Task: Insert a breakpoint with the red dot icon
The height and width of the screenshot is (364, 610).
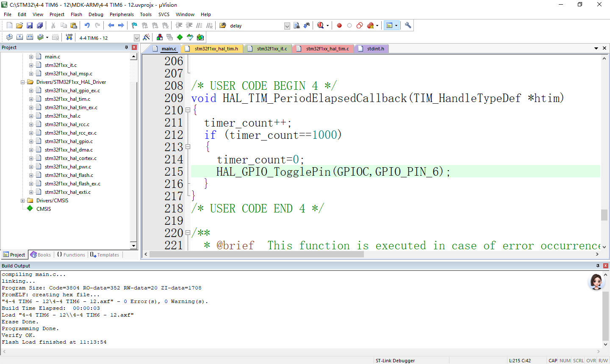Action: coord(339,25)
